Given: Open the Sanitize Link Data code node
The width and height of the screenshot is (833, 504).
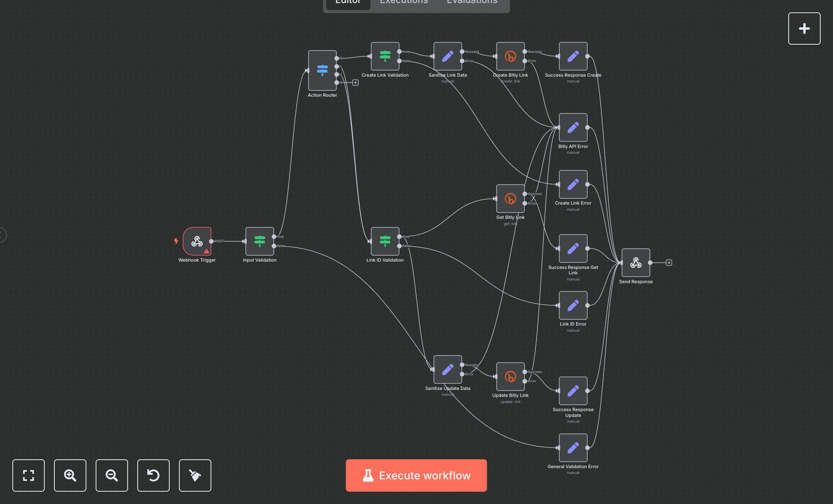Looking at the screenshot, I should tap(447, 56).
